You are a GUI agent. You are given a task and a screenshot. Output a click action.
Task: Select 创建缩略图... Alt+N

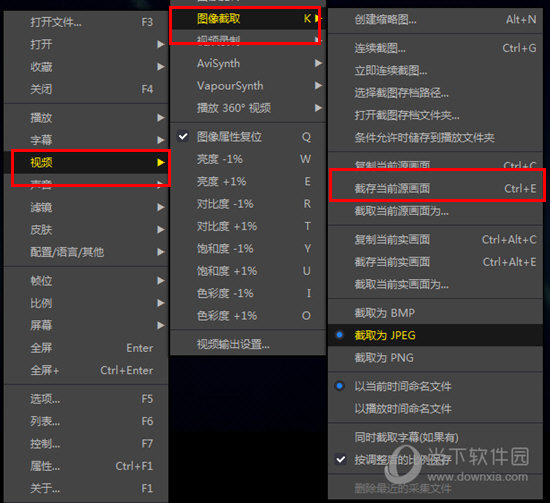coord(435,20)
